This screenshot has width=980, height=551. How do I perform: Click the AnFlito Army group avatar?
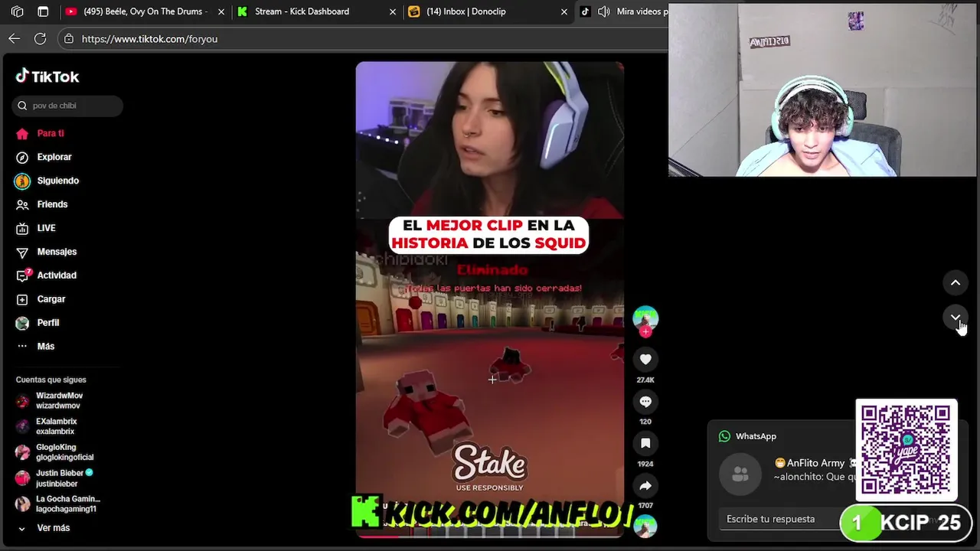pyautogui.click(x=740, y=474)
